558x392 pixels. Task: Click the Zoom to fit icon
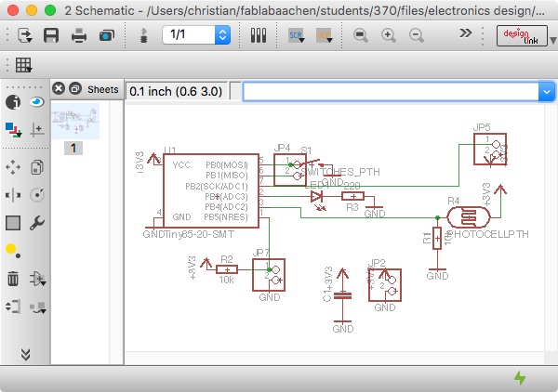pyautogui.click(x=361, y=35)
